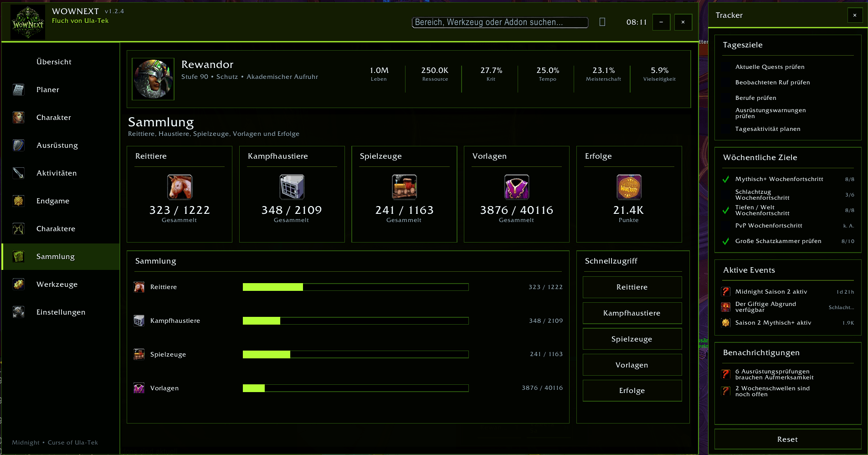Focus the Bereich, Werkzeug oder Addon search field
This screenshot has height=455, width=868.
[x=500, y=22]
